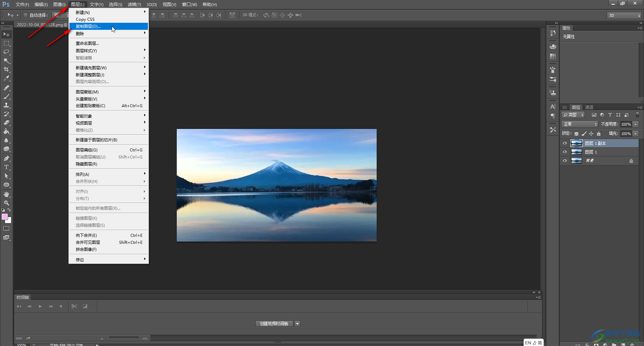Open the fill 填充 dropdown arrow
The image size is (644, 346).
636,134
